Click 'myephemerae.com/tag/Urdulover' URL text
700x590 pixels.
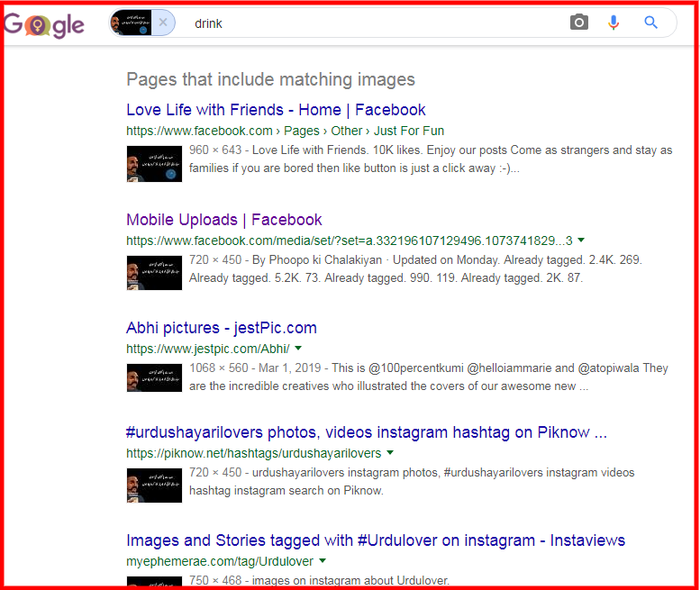click(x=220, y=561)
